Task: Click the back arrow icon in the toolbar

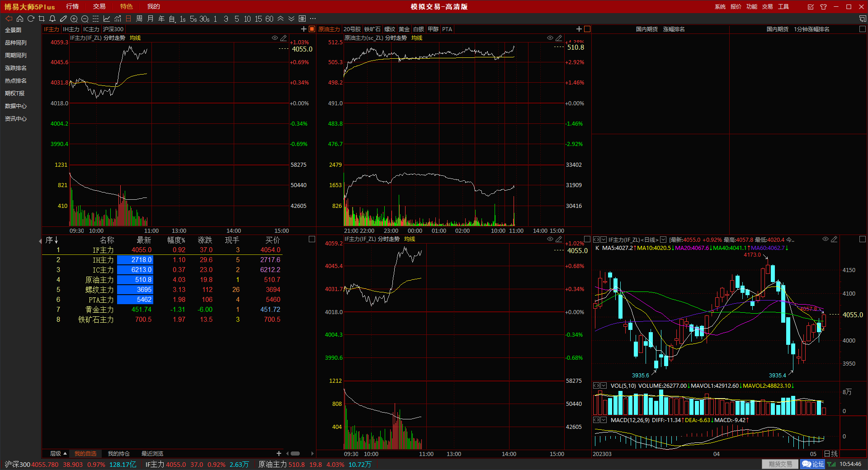Action: (9, 19)
